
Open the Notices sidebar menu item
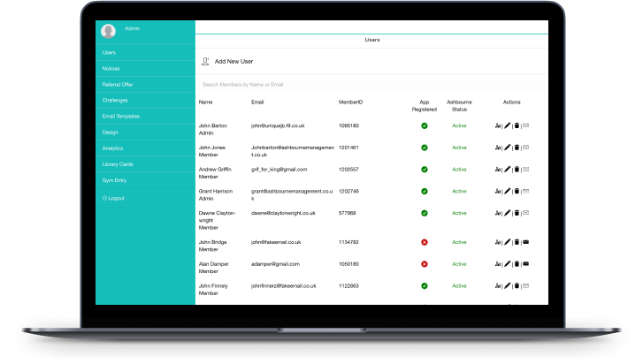coord(111,68)
